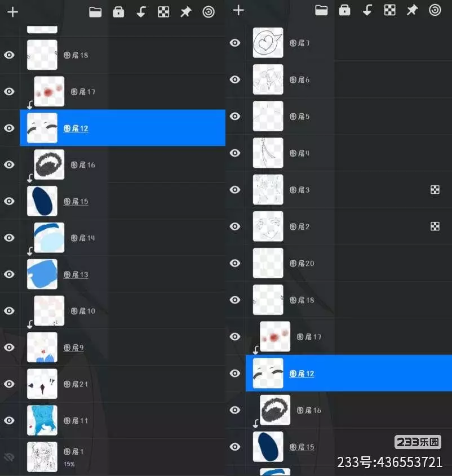Hide 图层4 using its eye icon

click(x=235, y=153)
